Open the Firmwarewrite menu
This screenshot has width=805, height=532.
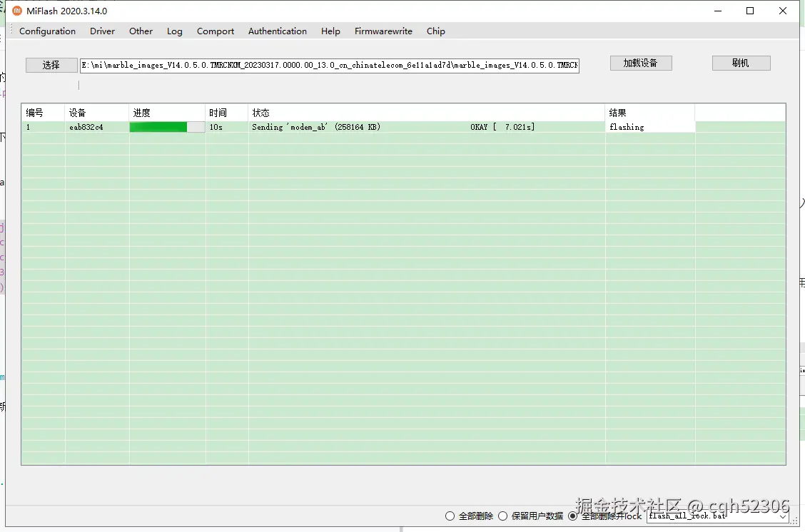[x=383, y=31]
